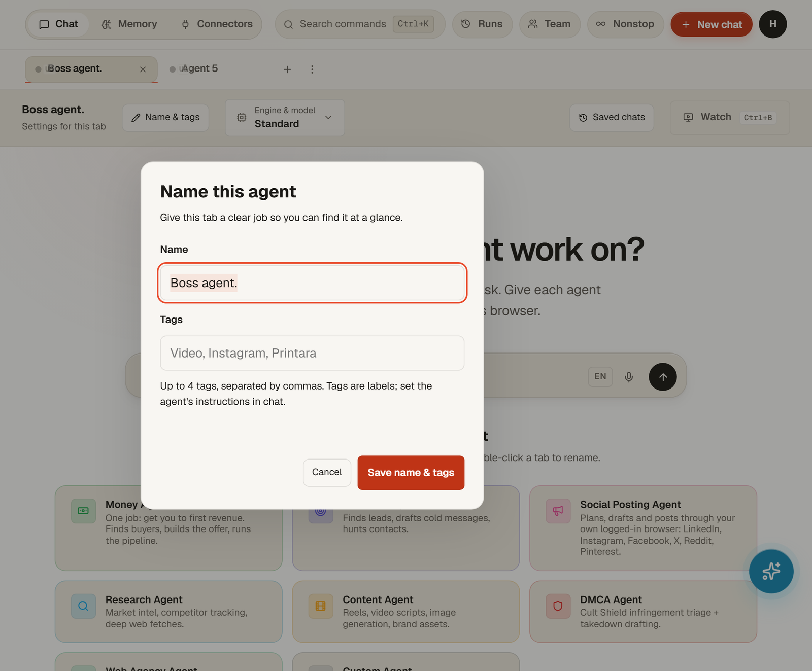The width and height of the screenshot is (812, 671).
Task: Click the send arrow button
Action: tap(663, 377)
